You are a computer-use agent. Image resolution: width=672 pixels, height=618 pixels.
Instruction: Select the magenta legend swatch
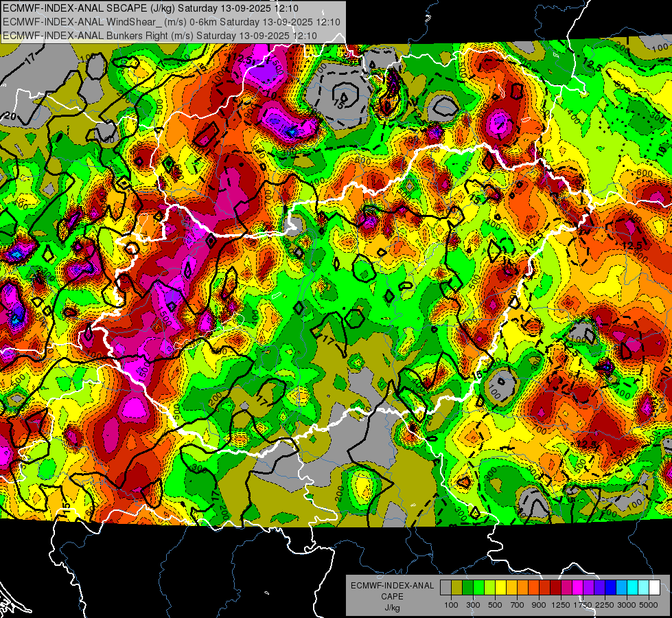[578, 587]
